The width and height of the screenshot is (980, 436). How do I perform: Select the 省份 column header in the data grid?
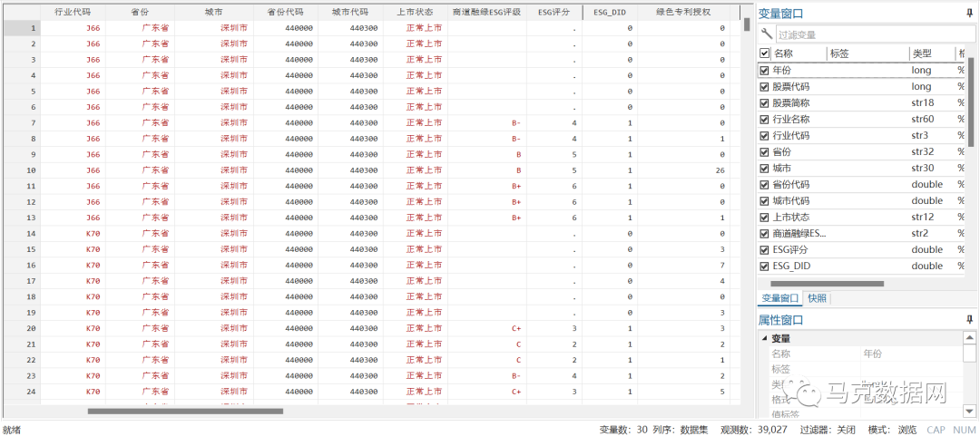click(x=140, y=12)
